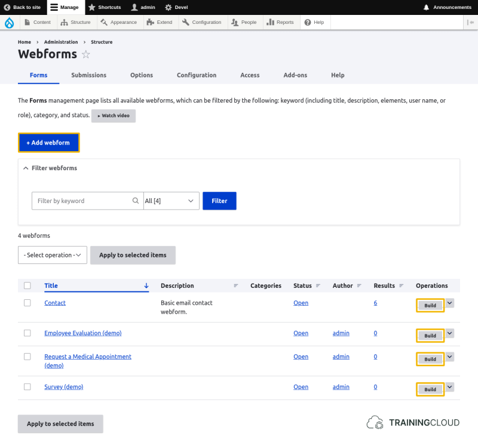The height and width of the screenshot is (448, 478).
Task: Click the Announcements bell icon
Action: click(426, 7)
